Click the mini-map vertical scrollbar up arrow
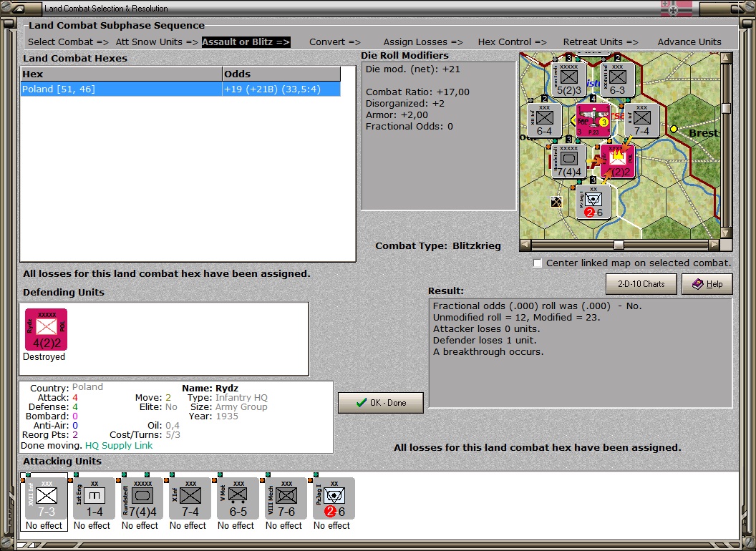 point(726,59)
